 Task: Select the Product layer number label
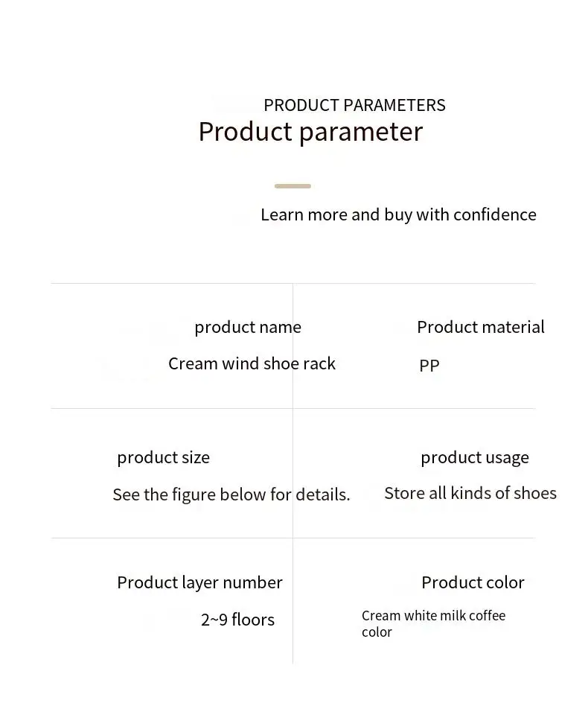199,582
